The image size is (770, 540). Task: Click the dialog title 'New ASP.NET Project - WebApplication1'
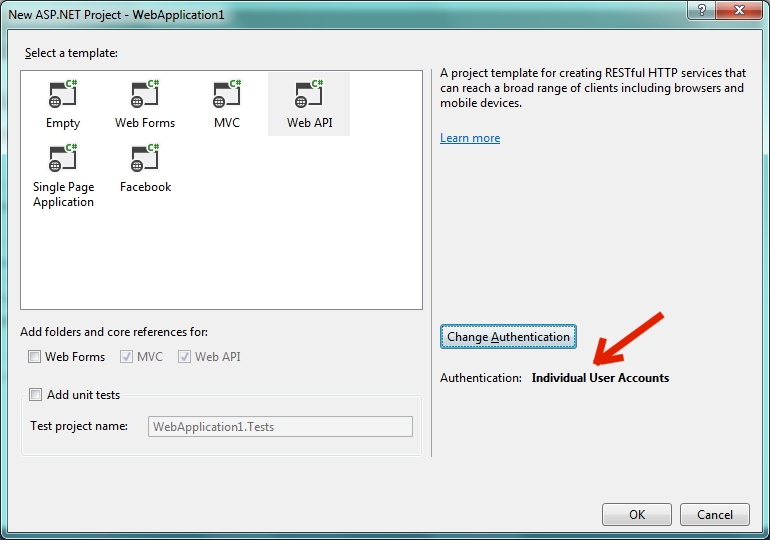pyautogui.click(x=116, y=15)
